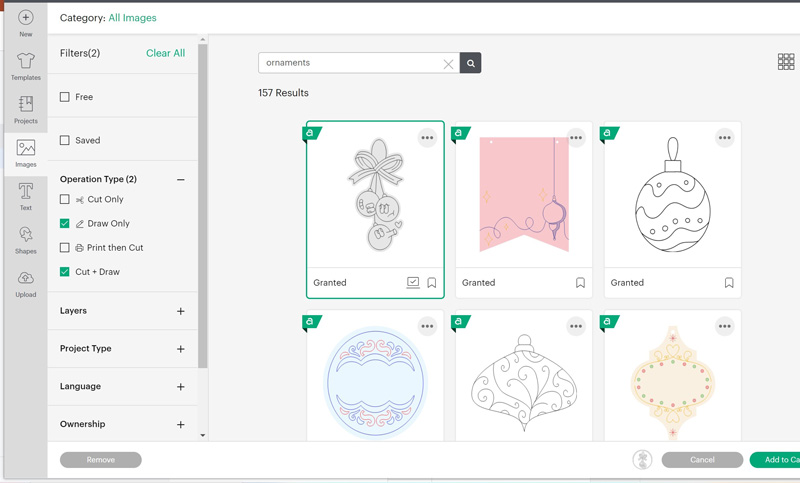The height and width of the screenshot is (483, 800).
Task: Select the bow ornaments image thumbnail
Action: [x=376, y=194]
